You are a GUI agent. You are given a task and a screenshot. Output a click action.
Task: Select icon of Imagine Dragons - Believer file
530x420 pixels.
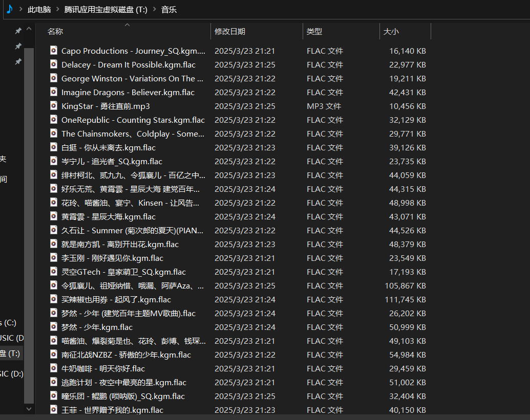click(x=53, y=92)
